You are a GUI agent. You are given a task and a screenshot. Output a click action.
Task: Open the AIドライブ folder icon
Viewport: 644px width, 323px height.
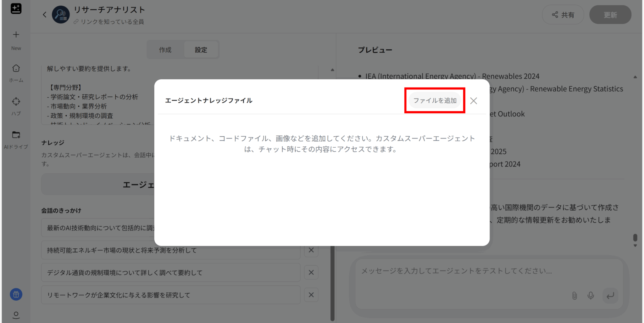[x=16, y=135]
